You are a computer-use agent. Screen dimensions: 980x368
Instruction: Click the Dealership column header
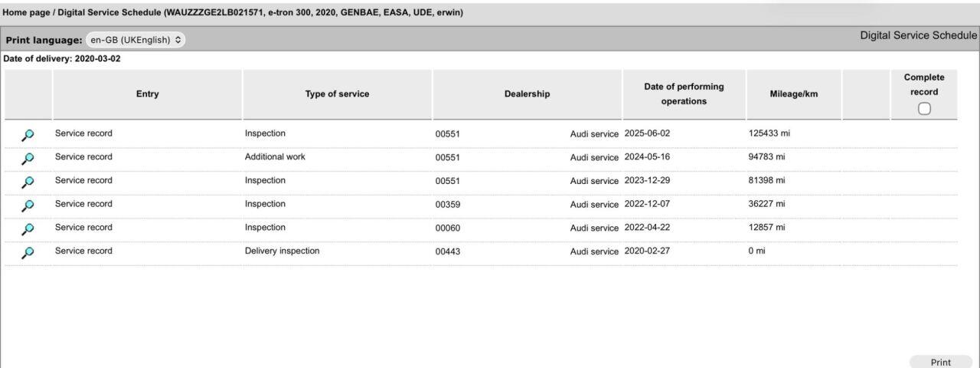[x=527, y=94]
